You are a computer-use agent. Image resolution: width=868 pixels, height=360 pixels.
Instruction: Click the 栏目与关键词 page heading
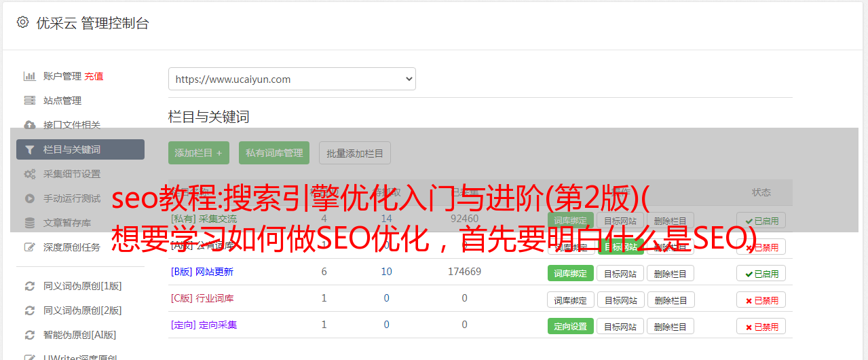(x=209, y=117)
